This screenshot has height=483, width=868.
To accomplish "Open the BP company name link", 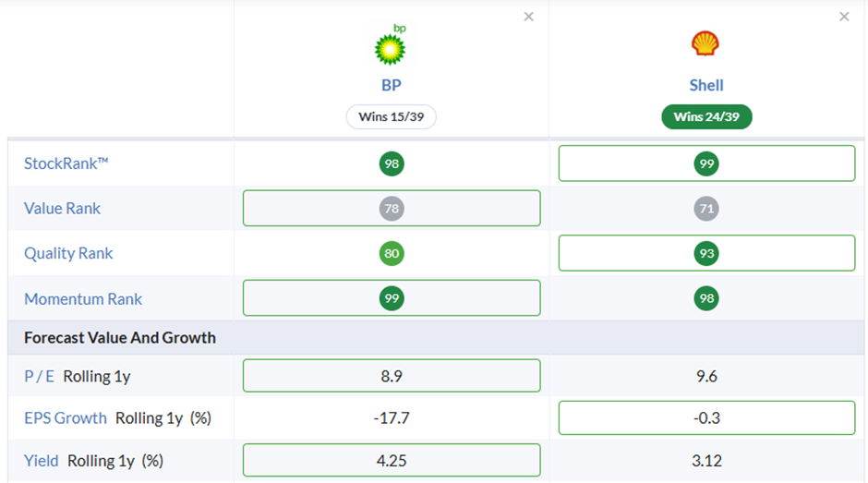I will pyautogui.click(x=392, y=85).
